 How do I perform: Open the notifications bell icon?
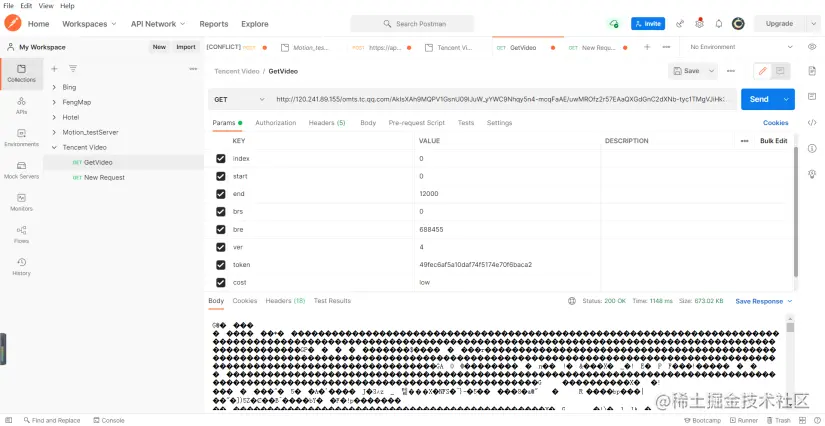719,24
